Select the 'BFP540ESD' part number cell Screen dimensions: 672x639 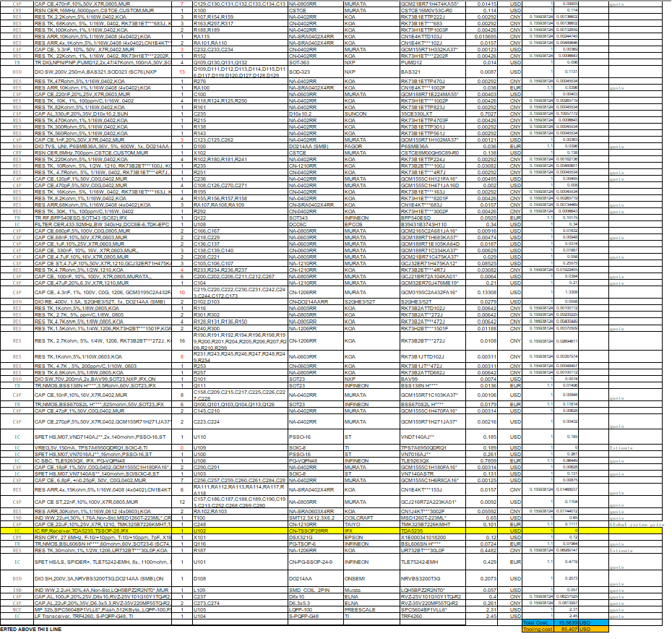click(432, 218)
